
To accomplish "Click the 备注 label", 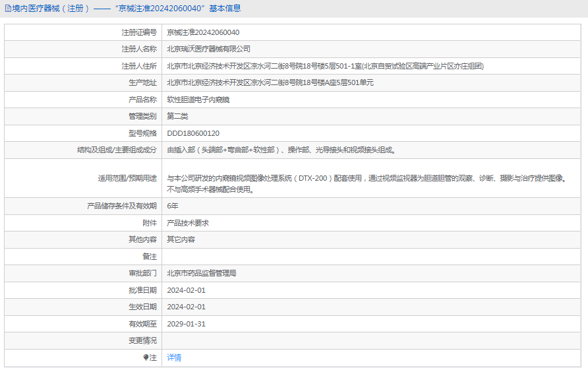I will pos(150,257).
